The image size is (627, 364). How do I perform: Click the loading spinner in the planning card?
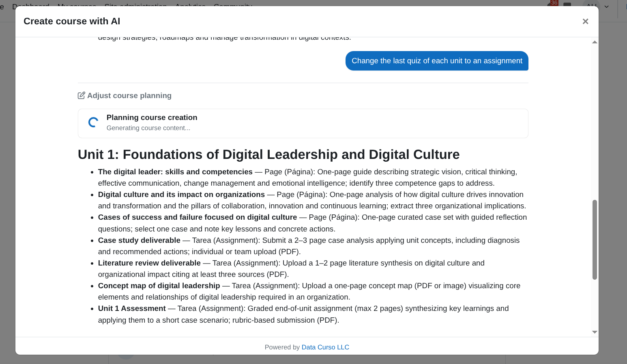(93, 122)
